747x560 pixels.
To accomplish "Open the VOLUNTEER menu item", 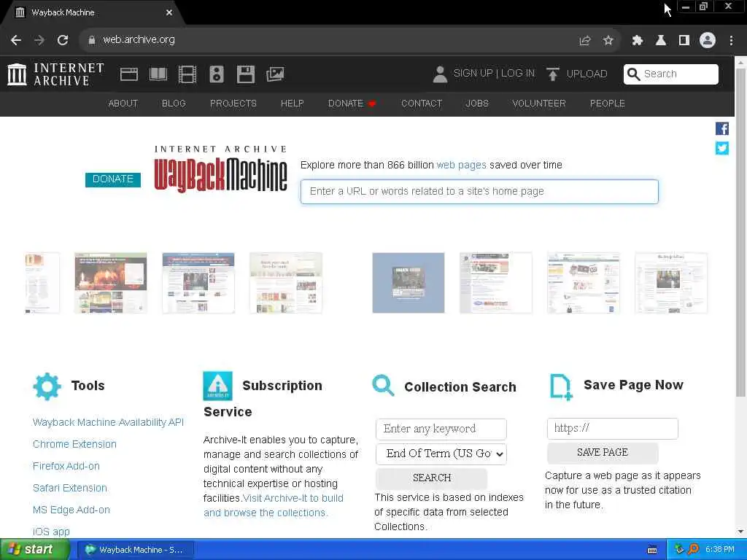I will point(539,104).
